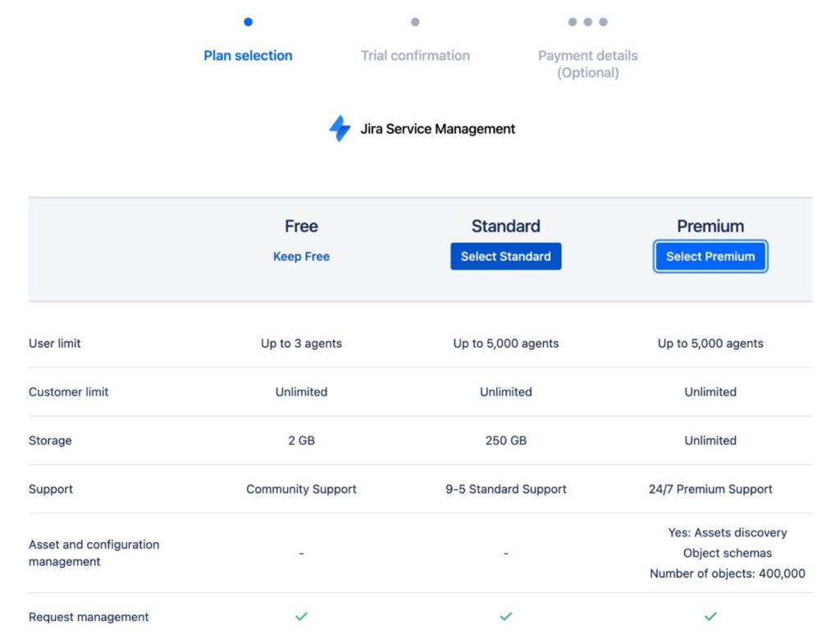Open the Plan selection step
The width and height of the screenshot is (840, 639).
[248, 55]
